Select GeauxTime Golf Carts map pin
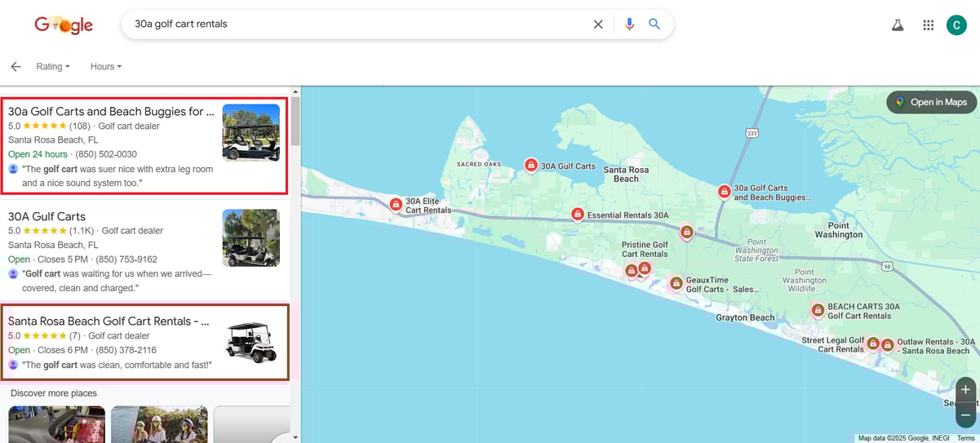The image size is (980, 443). coord(676,283)
